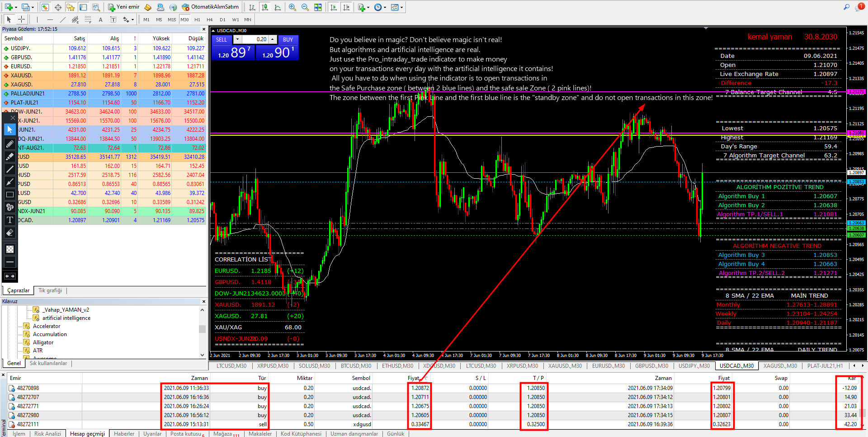Click the Yeni emir new order button
The image size is (868, 437).
tap(123, 7)
